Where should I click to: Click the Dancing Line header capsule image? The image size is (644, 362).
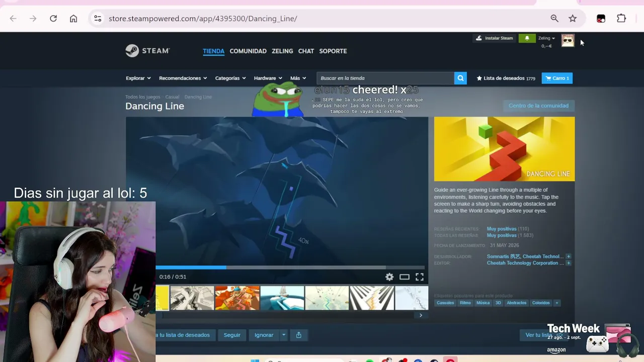(x=504, y=149)
